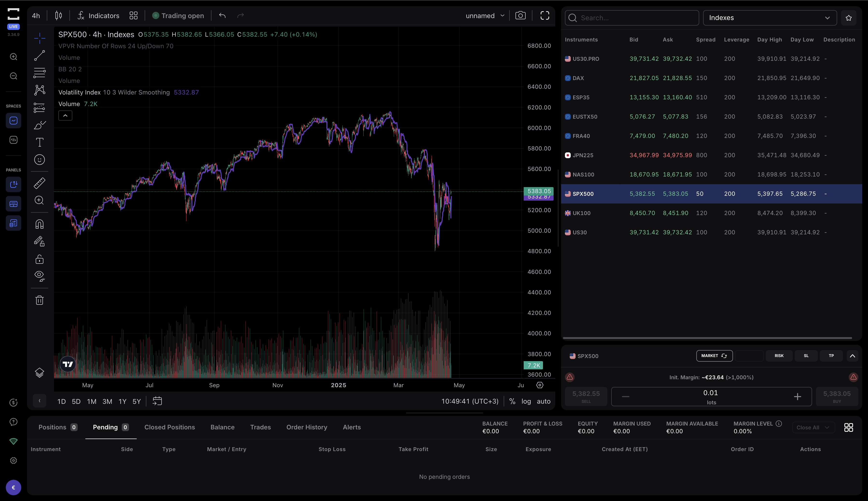Screen dimensions: 868x501
Task: Open the Close All dropdown
Action: point(813,427)
